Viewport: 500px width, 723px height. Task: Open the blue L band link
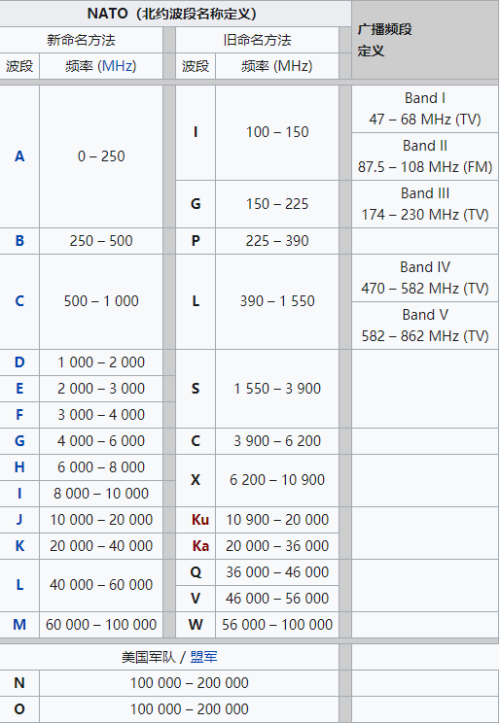[19, 585]
